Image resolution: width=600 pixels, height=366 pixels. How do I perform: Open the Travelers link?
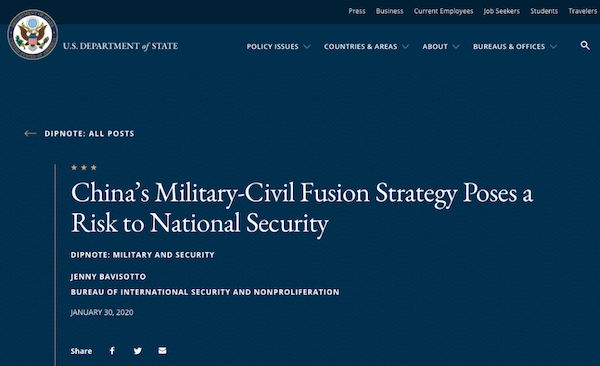(582, 11)
